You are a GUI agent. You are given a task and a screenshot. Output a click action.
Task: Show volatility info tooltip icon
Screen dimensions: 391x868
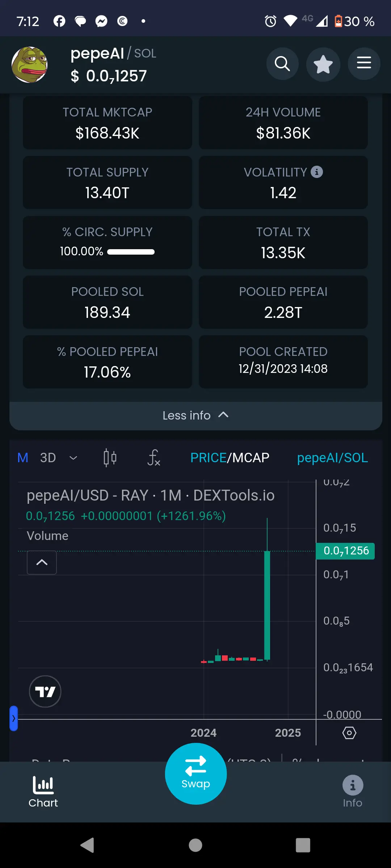317,172
